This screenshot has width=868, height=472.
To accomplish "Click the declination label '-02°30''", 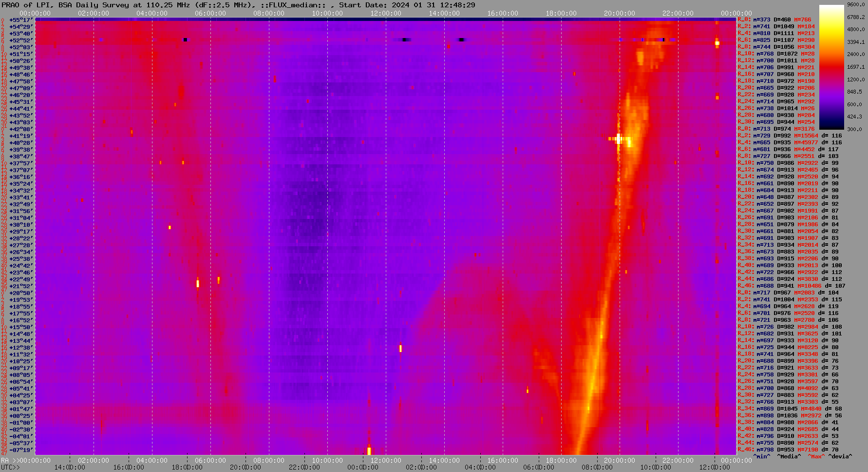I will point(20,430).
